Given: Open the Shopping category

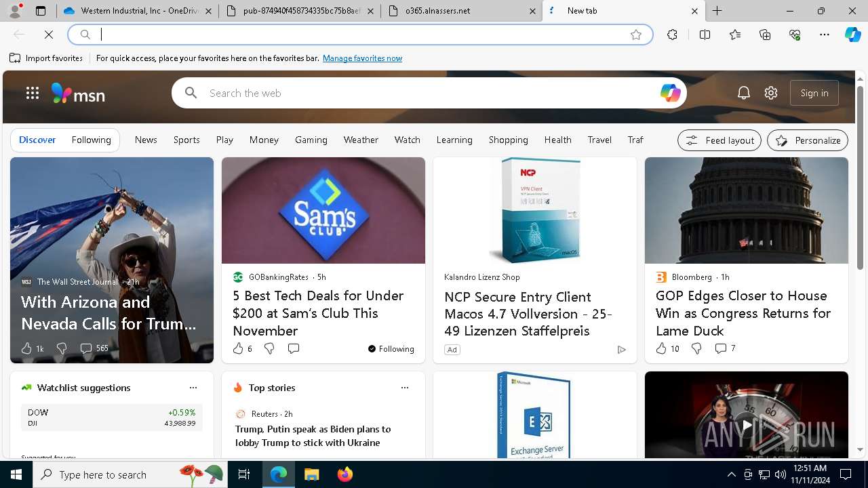Looking at the screenshot, I should 509,140.
